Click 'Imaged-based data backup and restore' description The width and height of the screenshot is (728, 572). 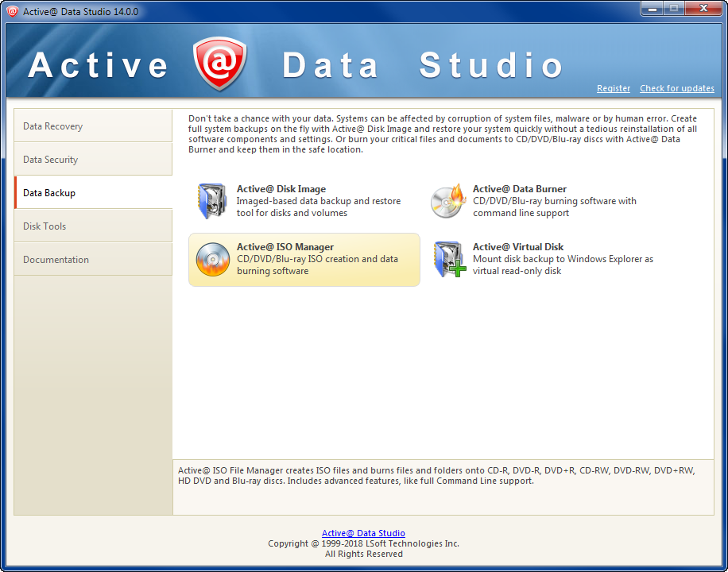pos(319,201)
